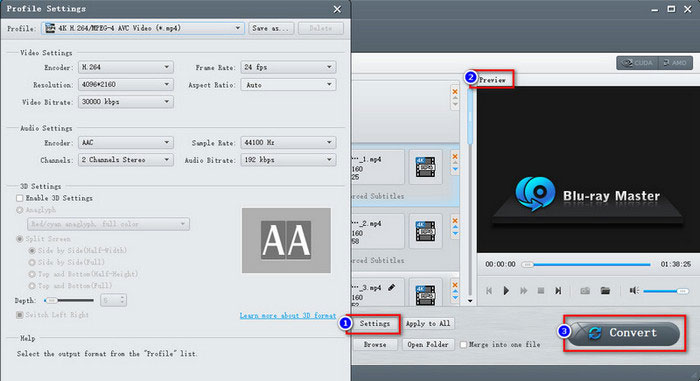Click the Browse button

tap(375, 344)
